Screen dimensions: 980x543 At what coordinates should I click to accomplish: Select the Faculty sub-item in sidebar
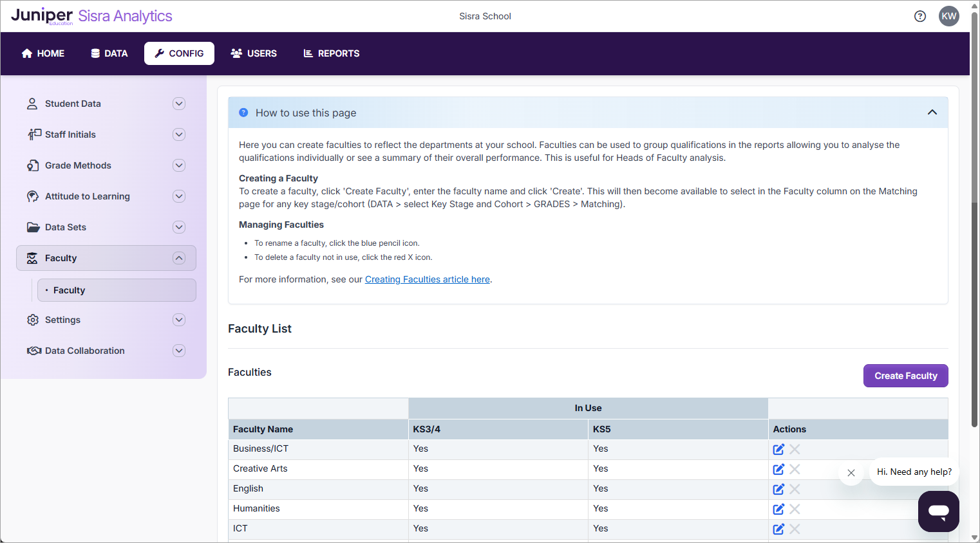click(70, 290)
